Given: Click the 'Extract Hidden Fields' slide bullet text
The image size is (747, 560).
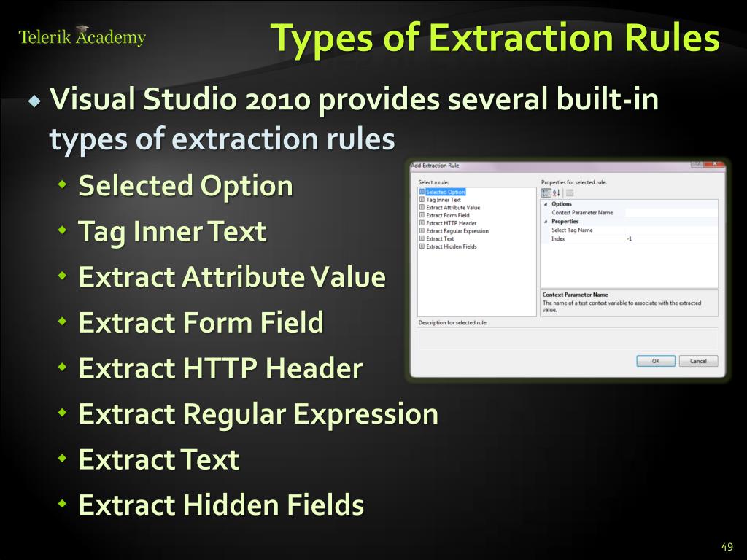Looking at the screenshot, I should point(222,505).
